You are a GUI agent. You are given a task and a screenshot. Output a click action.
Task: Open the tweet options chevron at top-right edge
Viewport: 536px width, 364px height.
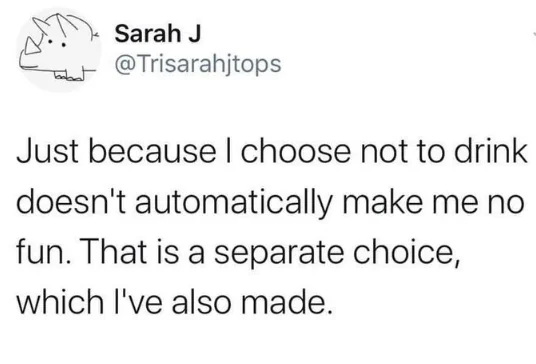[x=534, y=33]
